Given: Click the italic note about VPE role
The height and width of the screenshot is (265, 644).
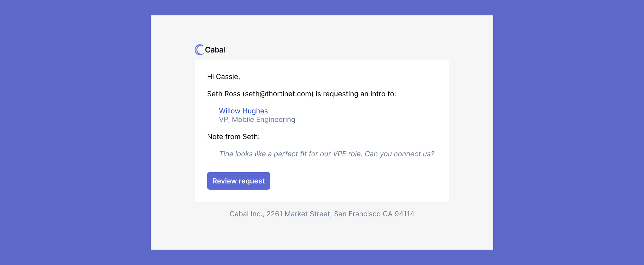Looking at the screenshot, I should tap(327, 154).
